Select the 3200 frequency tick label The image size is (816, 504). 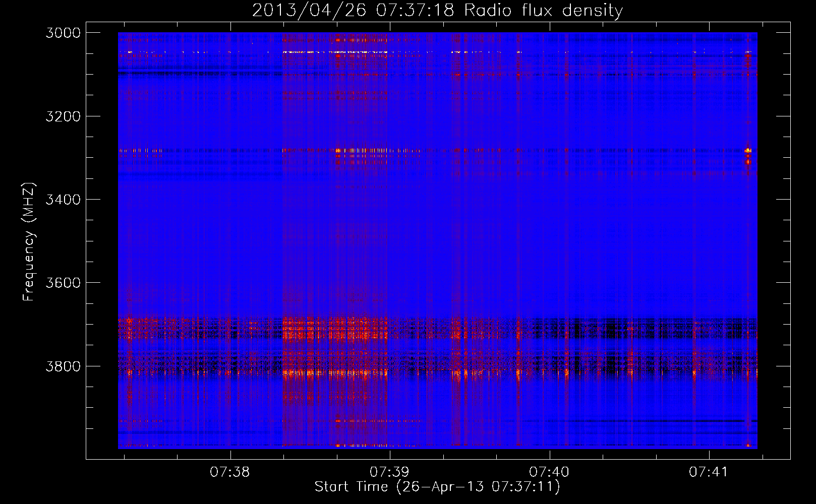click(63, 116)
